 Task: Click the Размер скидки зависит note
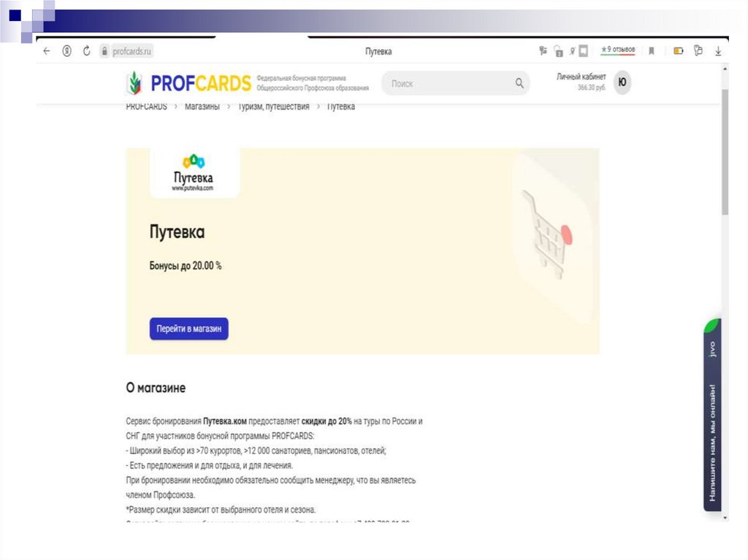click(x=221, y=510)
